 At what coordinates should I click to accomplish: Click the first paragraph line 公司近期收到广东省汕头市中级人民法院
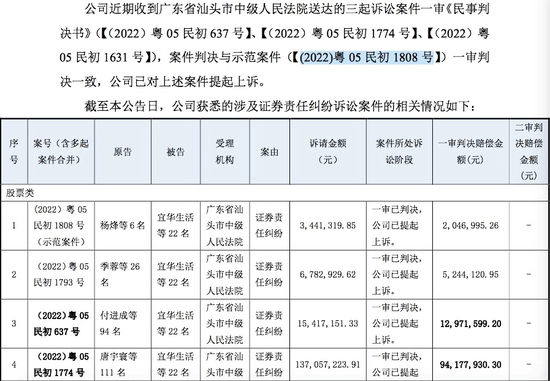point(287,9)
